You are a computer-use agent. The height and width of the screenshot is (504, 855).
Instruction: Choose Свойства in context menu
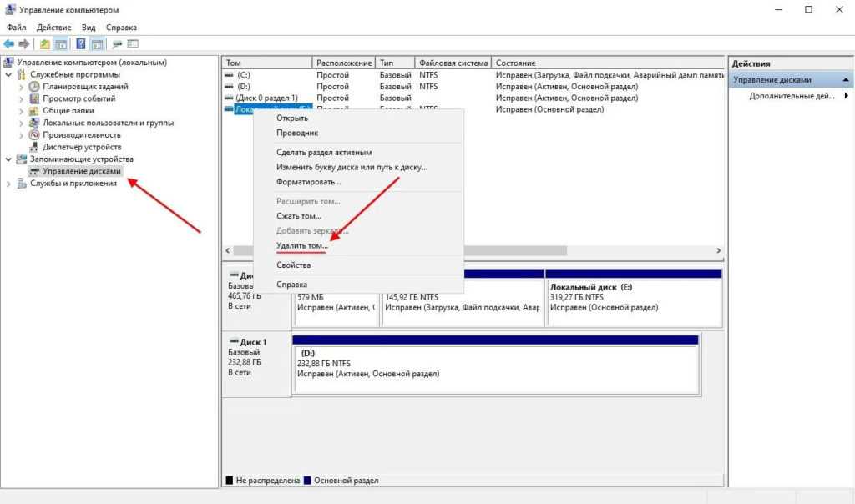[359, 265]
